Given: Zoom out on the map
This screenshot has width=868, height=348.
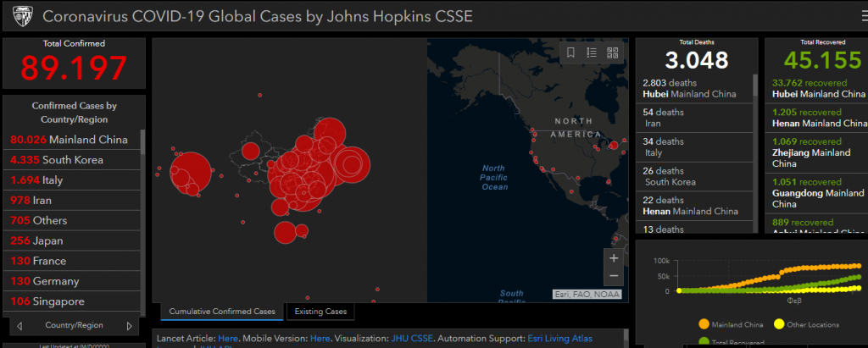Looking at the screenshot, I should pos(614,277).
